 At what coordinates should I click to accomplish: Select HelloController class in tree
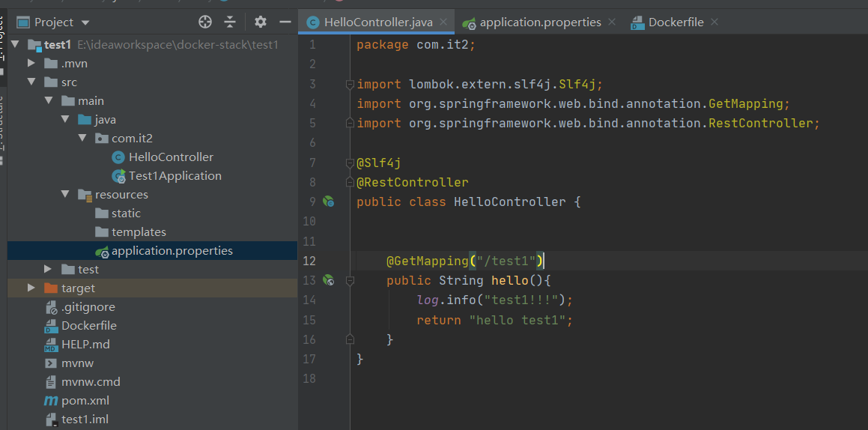[x=171, y=157]
